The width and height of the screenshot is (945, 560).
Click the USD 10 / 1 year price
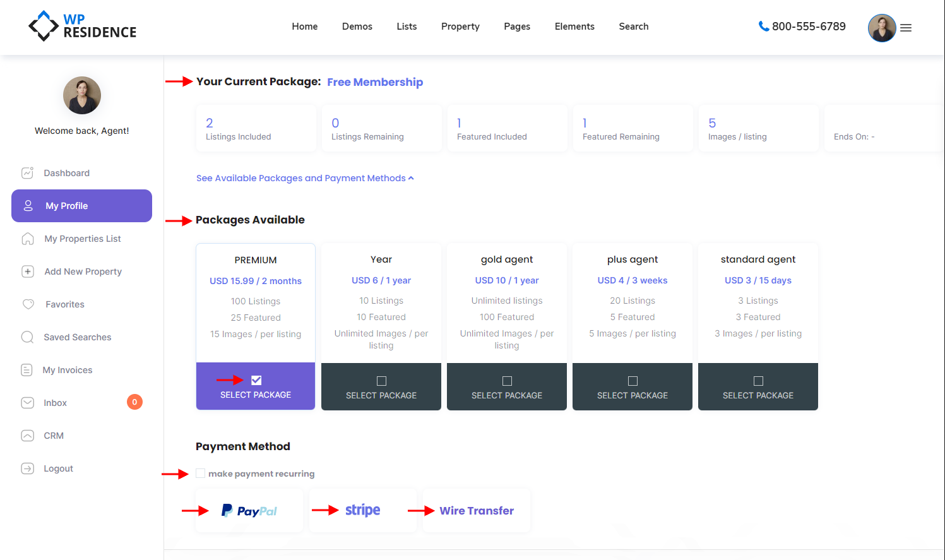[507, 280]
